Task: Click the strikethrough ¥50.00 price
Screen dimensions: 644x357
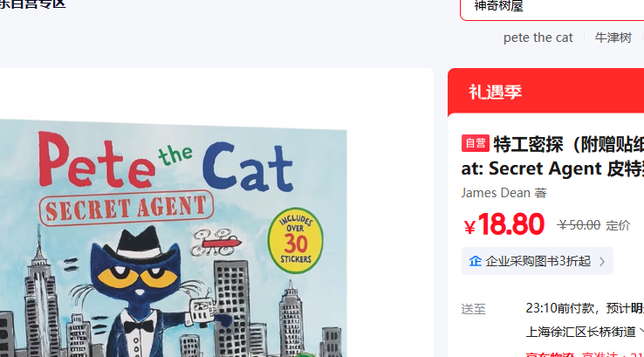Action: point(579,225)
